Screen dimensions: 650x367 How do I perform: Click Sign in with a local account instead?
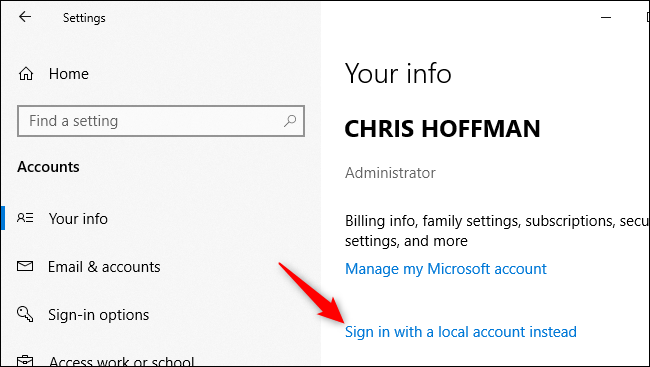coord(461,332)
